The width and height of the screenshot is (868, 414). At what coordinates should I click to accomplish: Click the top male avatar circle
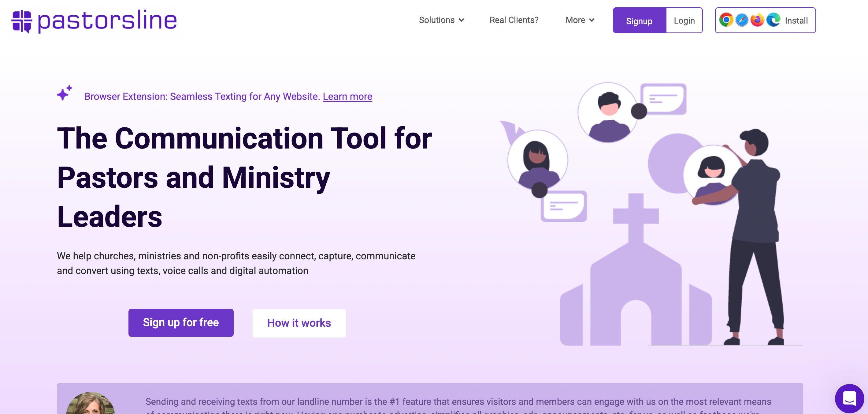608,112
